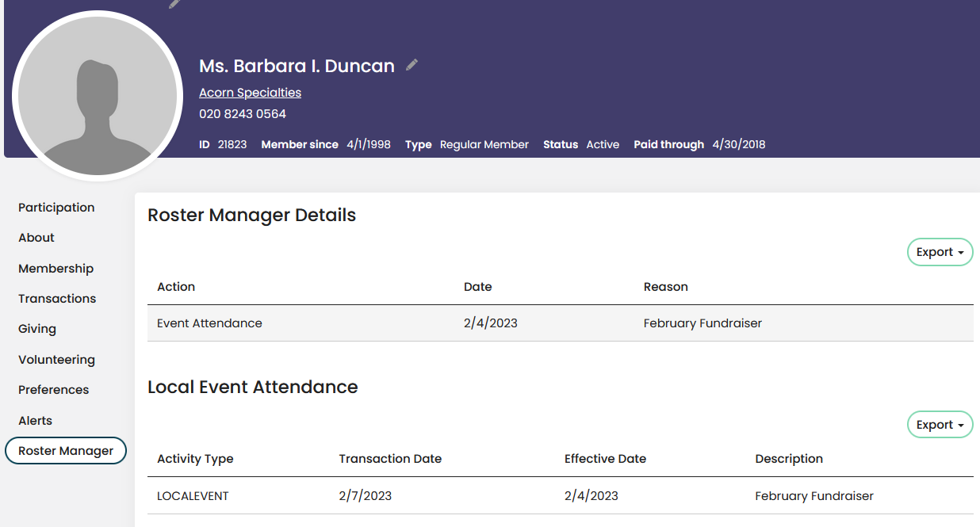Select the Transactions sidebar tab
This screenshot has height=527, width=980.
pos(57,299)
